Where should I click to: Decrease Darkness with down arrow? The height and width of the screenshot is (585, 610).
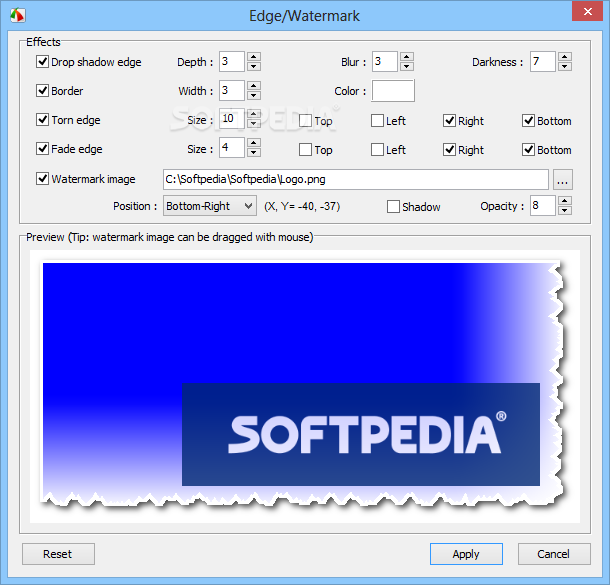[564, 67]
